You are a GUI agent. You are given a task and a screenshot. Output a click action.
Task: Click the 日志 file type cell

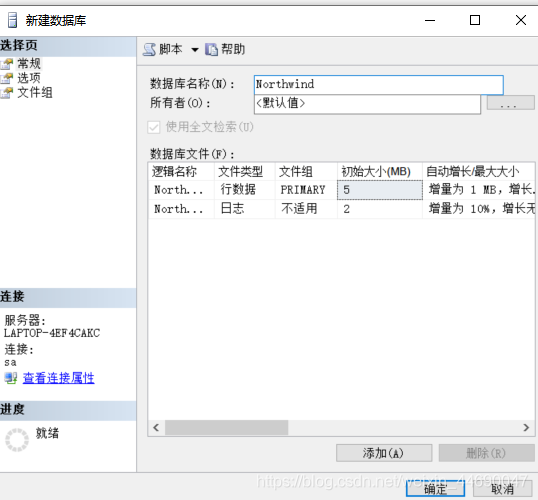coord(245,209)
